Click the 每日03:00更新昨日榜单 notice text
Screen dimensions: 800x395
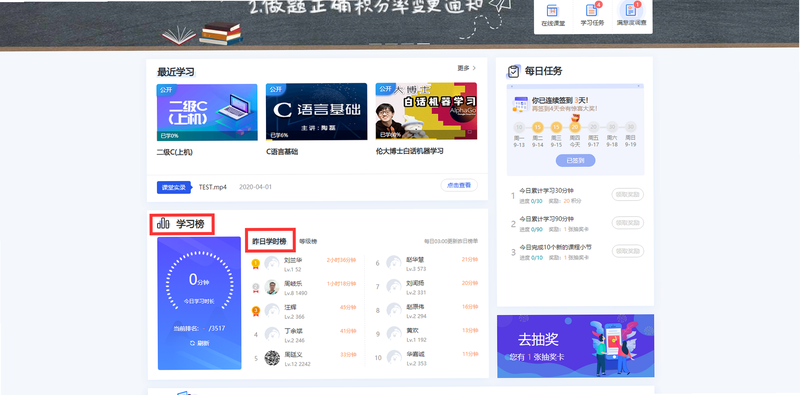coord(451,241)
